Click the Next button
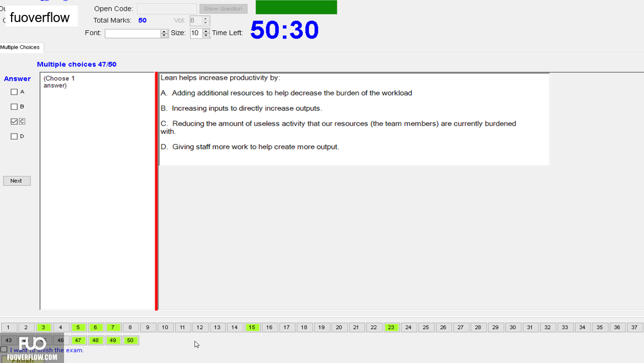 pos(17,181)
